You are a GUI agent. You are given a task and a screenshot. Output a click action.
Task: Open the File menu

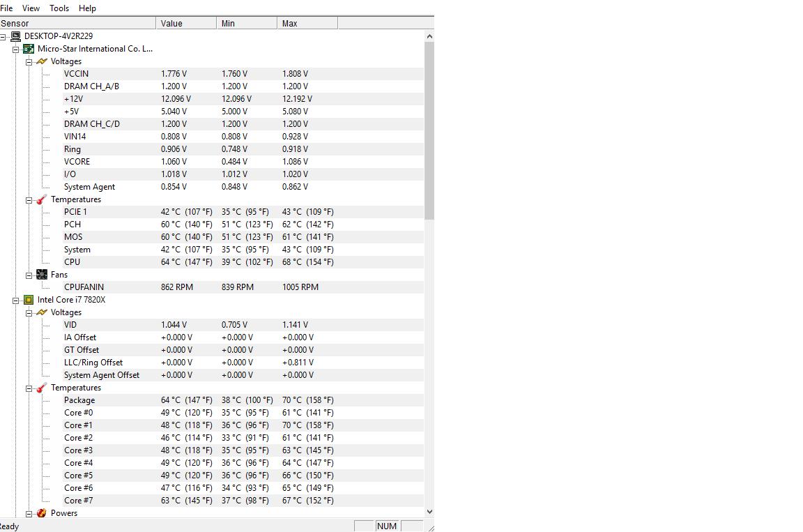coord(7,8)
